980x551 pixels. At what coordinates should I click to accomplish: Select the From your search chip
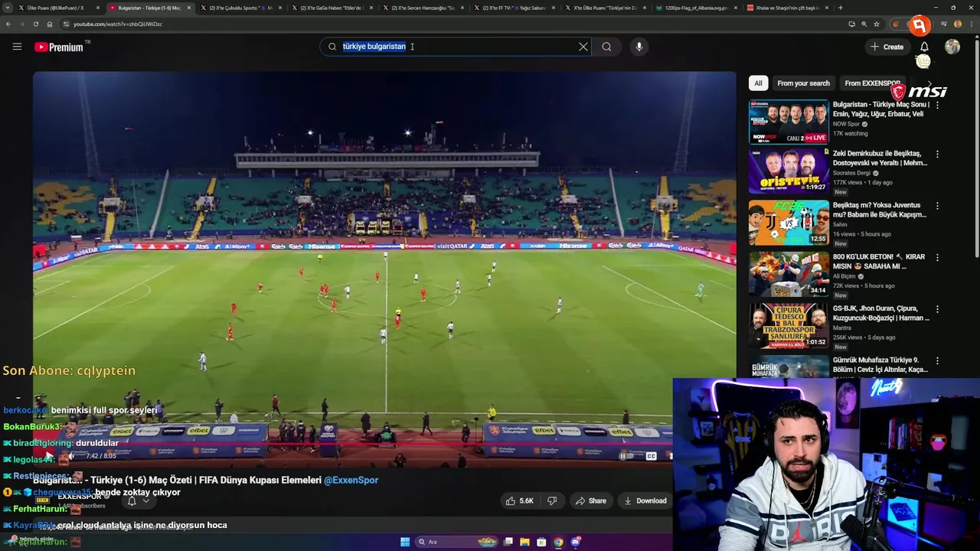[803, 83]
